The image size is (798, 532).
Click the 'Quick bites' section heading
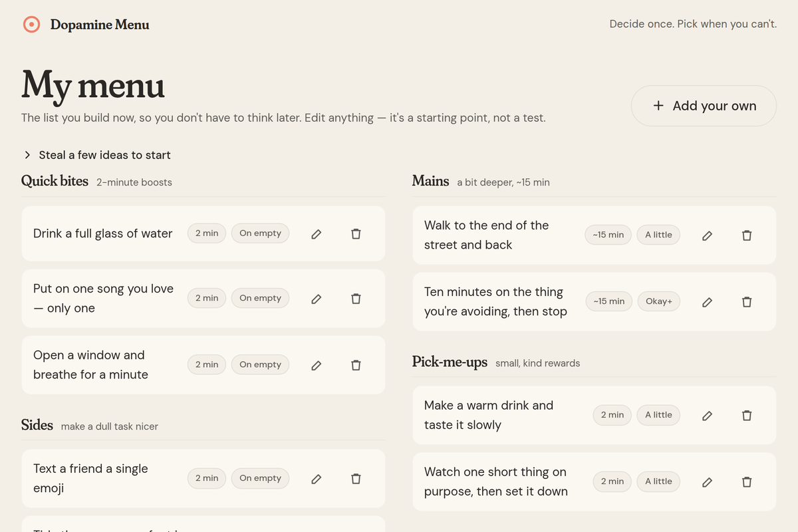coord(55,181)
